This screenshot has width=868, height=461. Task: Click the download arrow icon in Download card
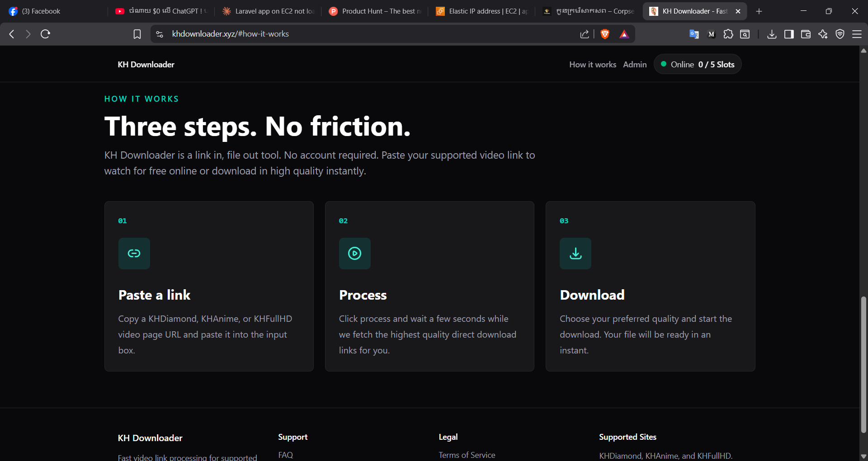(576, 254)
